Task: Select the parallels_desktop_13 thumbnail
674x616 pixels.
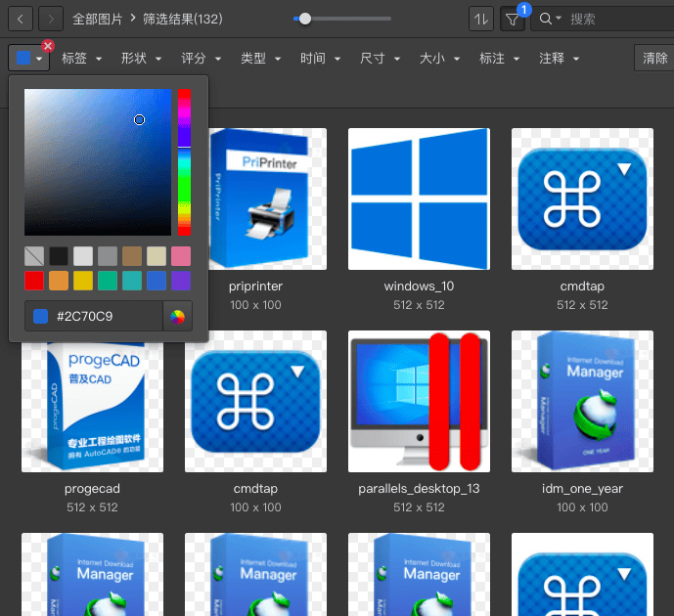Action: (419, 401)
